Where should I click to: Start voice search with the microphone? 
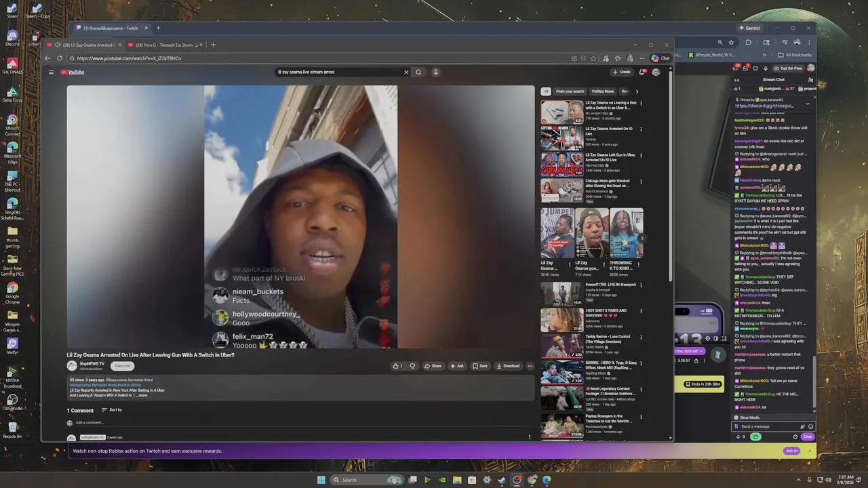point(435,72)
